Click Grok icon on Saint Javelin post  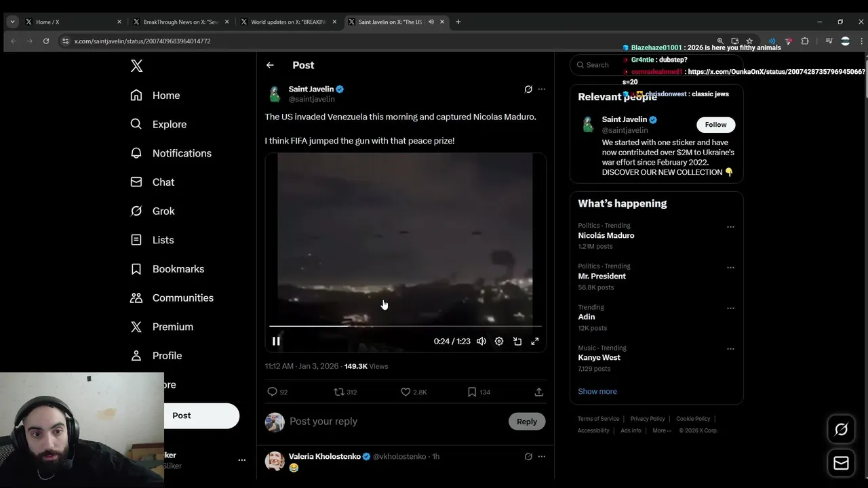click(528, 89)
